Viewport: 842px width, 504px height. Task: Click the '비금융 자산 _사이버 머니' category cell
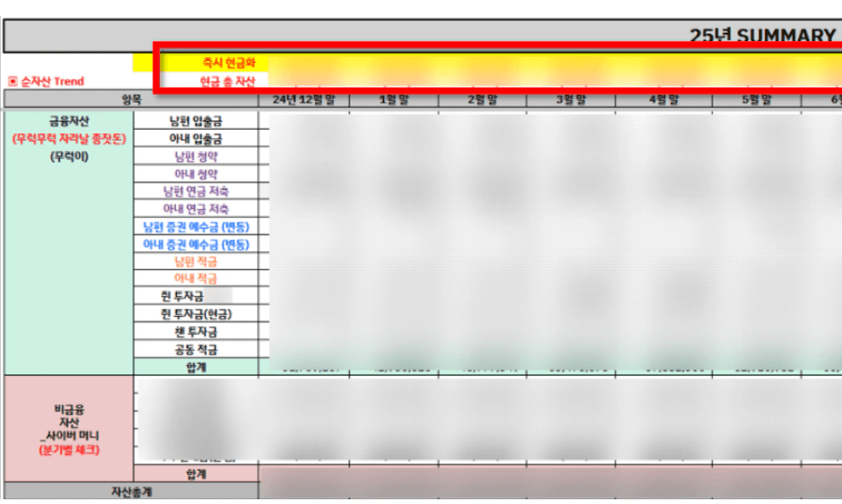[69, 429]
